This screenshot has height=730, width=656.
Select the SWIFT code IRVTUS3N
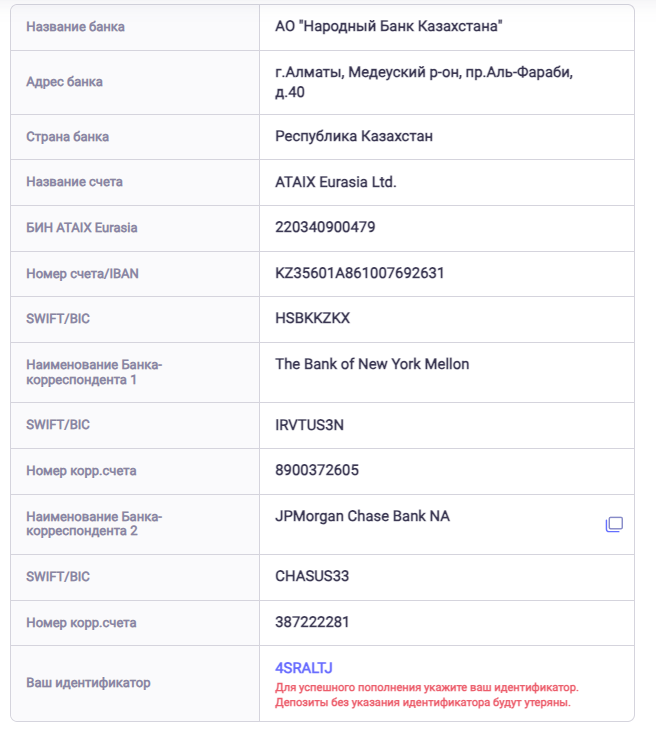pyautogui.click(x=310, y=424)
